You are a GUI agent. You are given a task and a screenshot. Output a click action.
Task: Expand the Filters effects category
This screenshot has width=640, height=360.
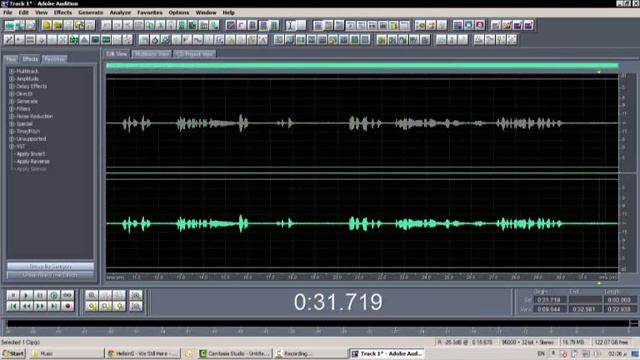12,109
